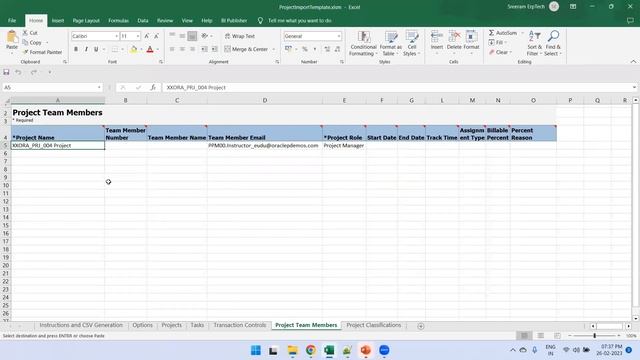Click the Paste clipboard icon
The image size is (640, 360).
click(x=12, y=37)
